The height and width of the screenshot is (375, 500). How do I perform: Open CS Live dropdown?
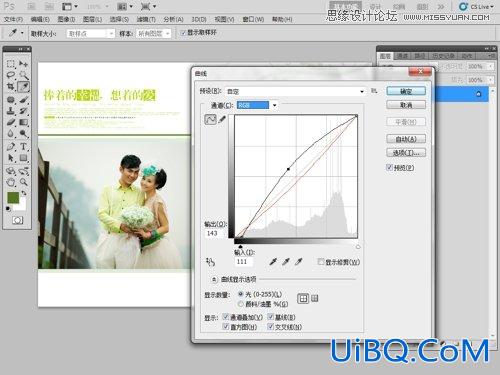click(476, 7)
